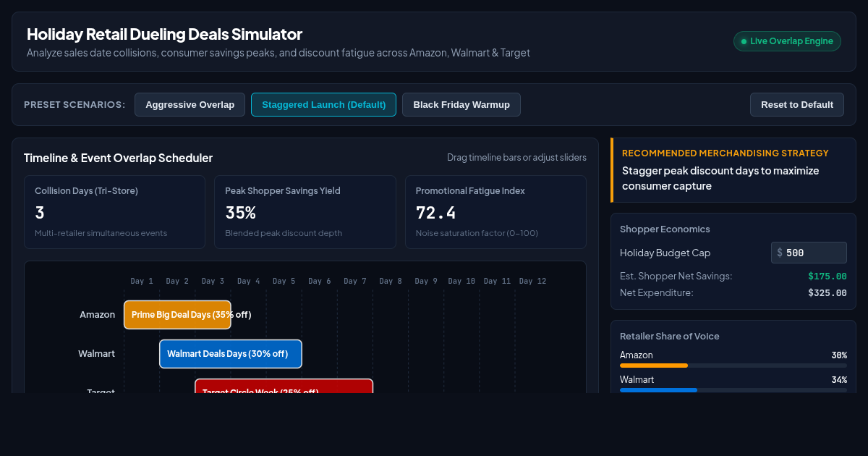Click the Walmart share of voice bar

(x=733, y=390)
